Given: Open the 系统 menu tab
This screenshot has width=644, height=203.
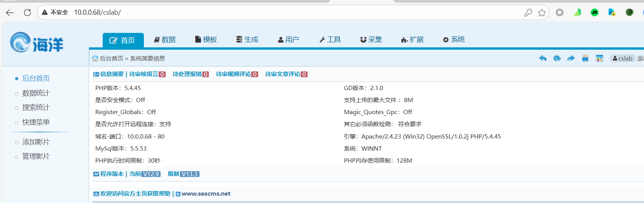Looking at the screenshot, I should 454,40.
